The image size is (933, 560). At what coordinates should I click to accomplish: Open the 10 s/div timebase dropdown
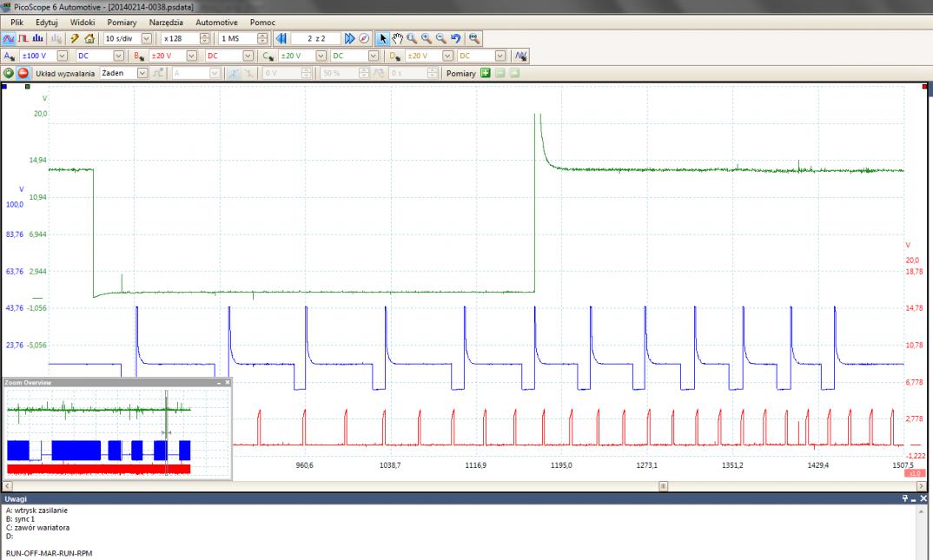pos(145,39)
